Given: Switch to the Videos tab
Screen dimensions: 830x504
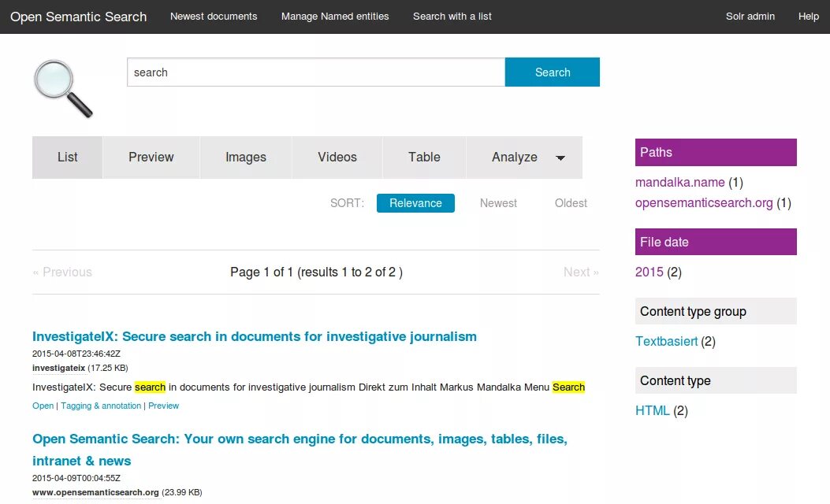Looking at the screenshot, I should click(x=337, y=157).
